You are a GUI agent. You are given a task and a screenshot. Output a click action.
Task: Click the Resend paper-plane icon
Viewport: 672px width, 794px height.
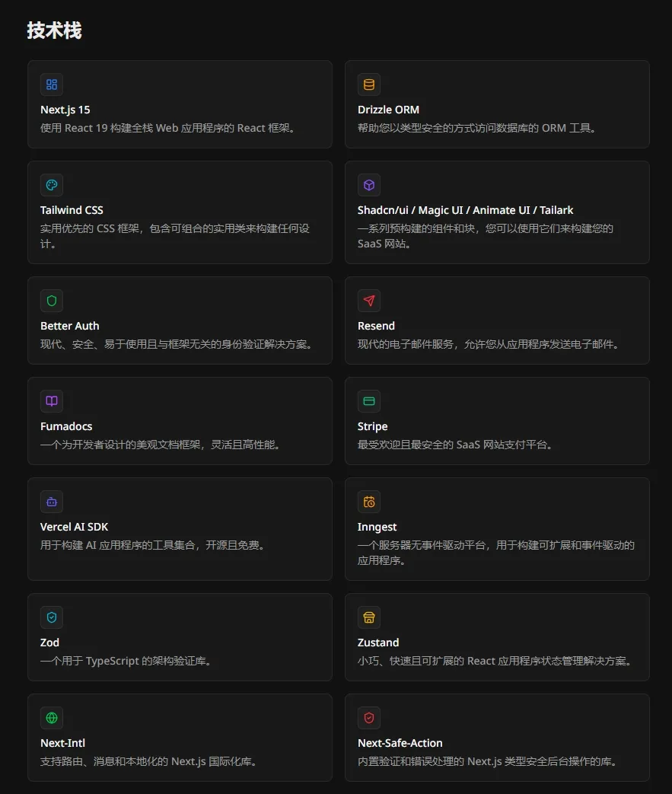tap(368, 301)
